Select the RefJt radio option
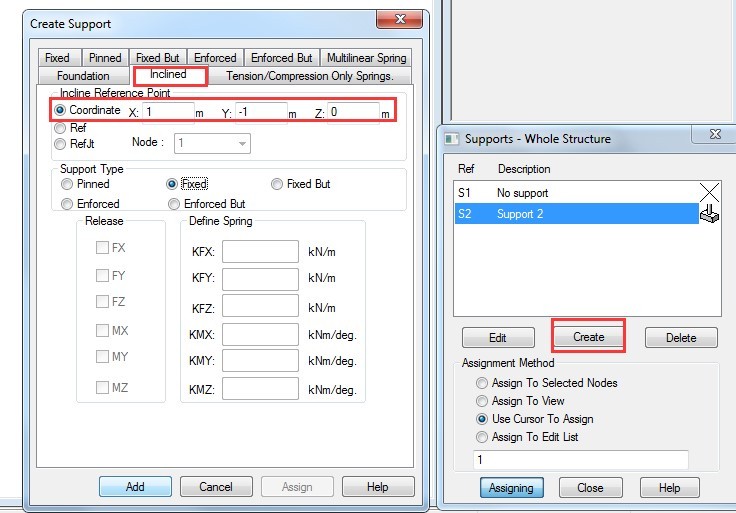This screenshot has width=736, height=513. click(x=75, y=144)
